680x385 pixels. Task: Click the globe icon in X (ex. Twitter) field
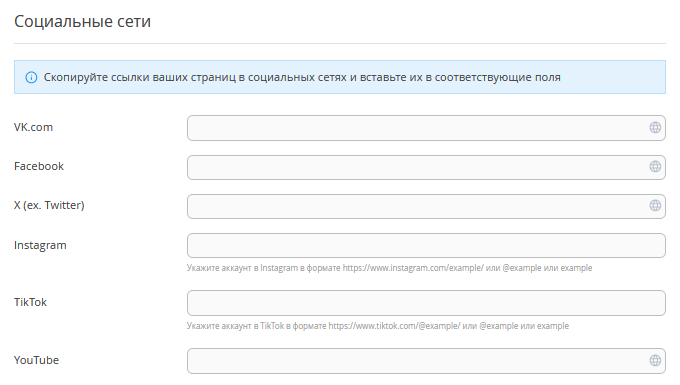point(655,206)
